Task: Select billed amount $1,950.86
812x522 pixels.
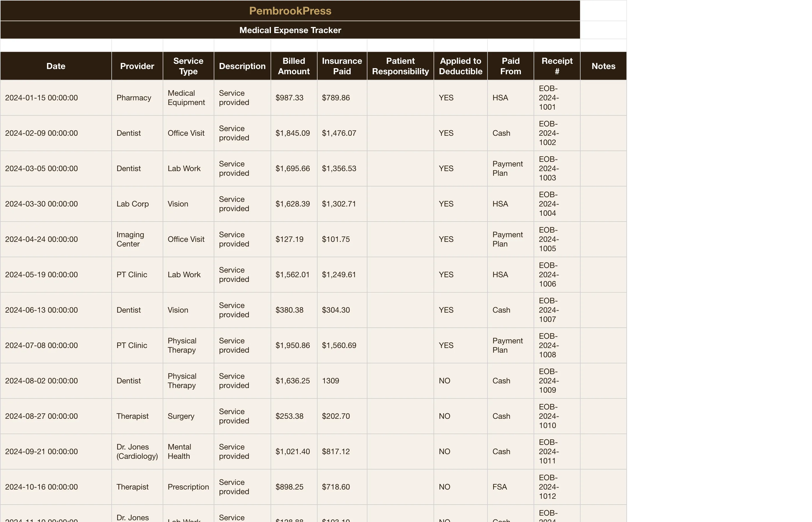Action: 294,345
